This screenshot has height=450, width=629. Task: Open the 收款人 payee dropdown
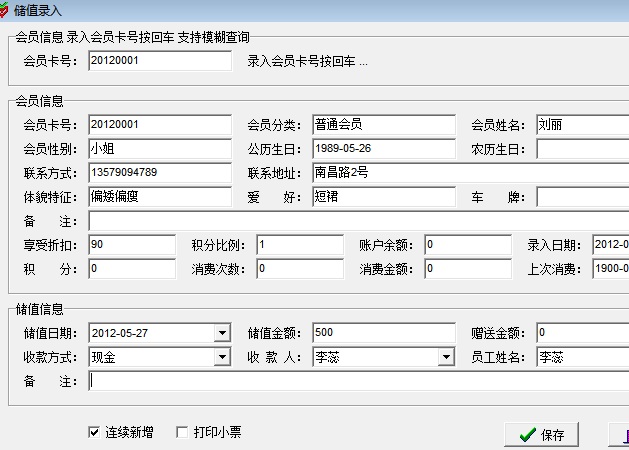[445, 357]
